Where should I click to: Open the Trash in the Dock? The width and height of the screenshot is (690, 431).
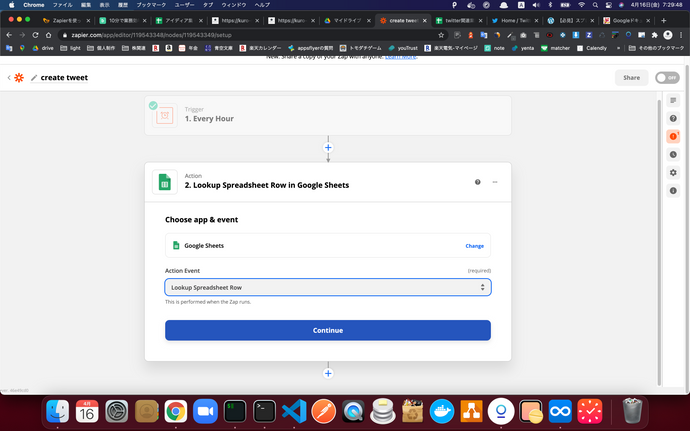[x=632, y=410]
